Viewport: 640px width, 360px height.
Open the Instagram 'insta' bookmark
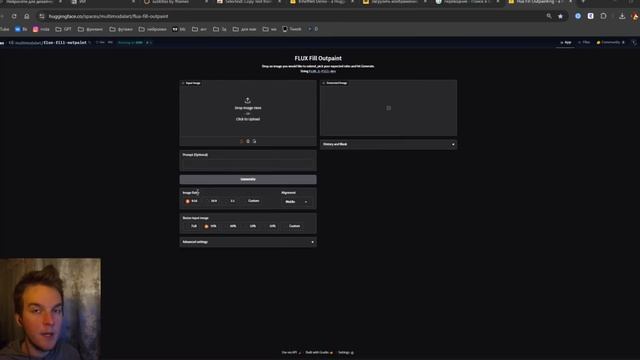[x=41, y=29]
